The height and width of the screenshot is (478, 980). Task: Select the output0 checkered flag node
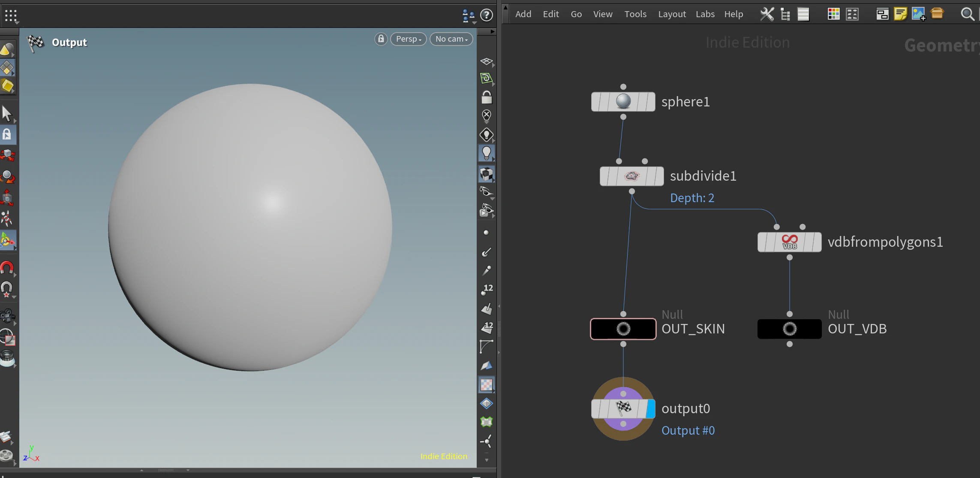click(623, 408)
